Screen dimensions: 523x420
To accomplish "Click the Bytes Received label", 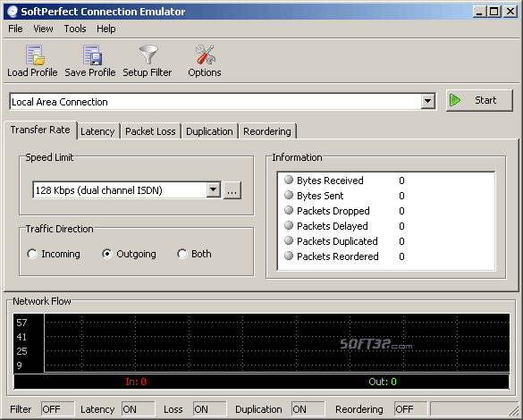I will tap(330, 181).
